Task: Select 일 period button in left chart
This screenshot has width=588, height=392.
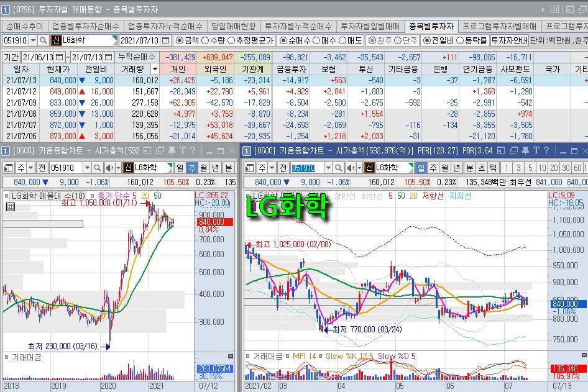Action: coord(180,168)
